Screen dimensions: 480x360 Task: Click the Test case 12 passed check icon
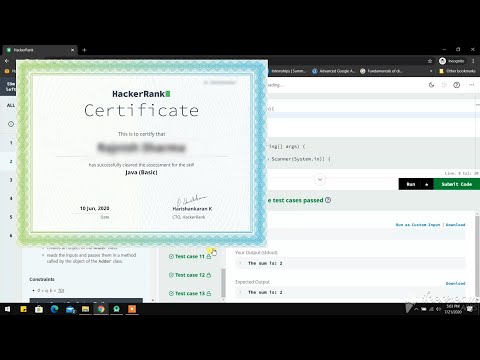point(171,275)
